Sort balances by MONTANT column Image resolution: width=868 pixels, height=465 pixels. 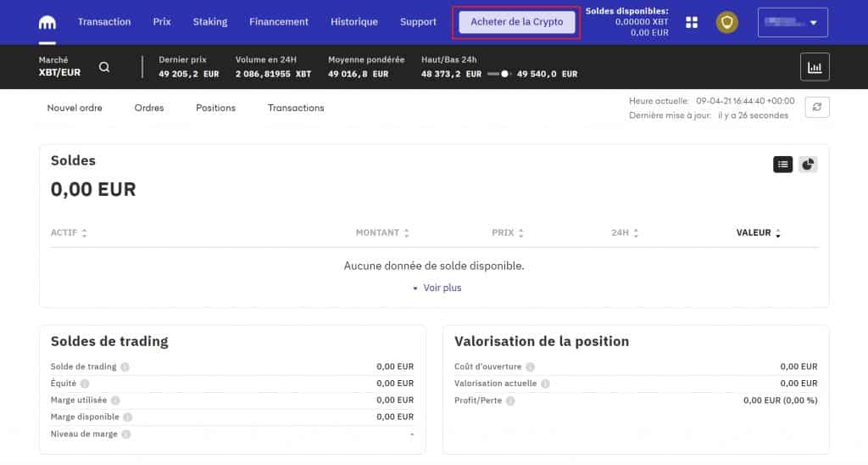pos(382,232)
